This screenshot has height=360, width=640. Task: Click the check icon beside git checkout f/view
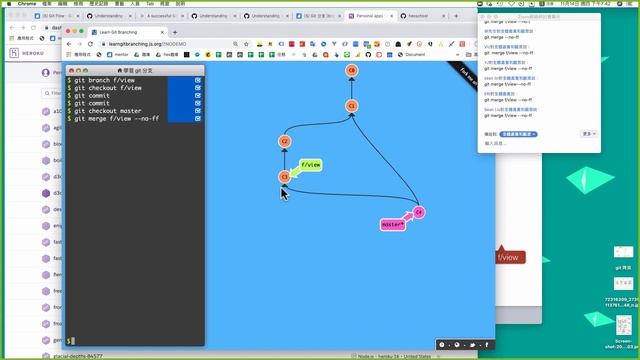(x=198, y=88)
